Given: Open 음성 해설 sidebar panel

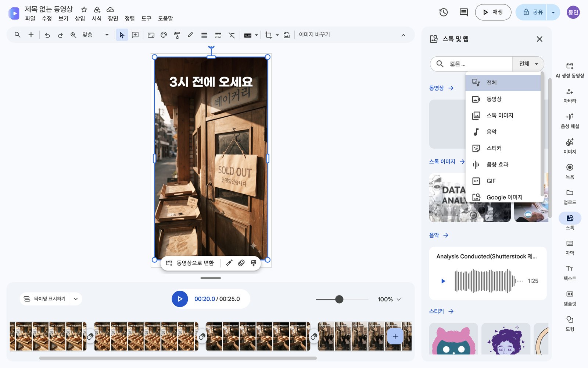Looking at the screenshot, I should [570, 121].
